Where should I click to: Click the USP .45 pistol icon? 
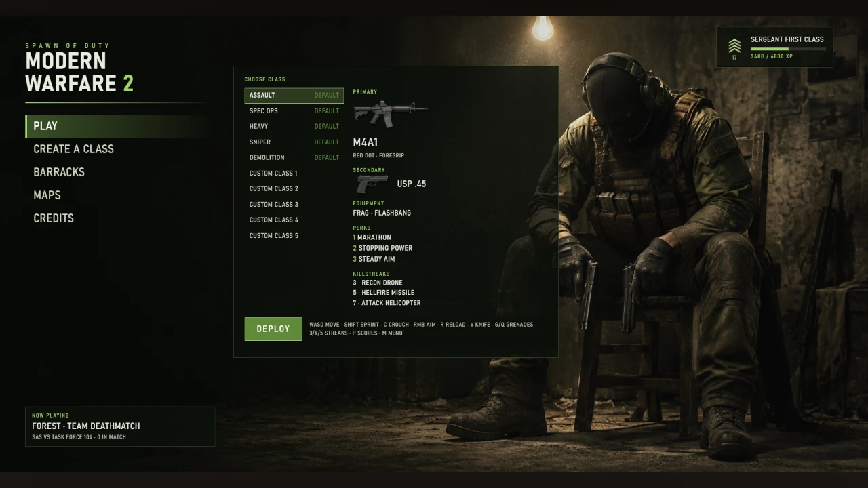tap(372, 184)
